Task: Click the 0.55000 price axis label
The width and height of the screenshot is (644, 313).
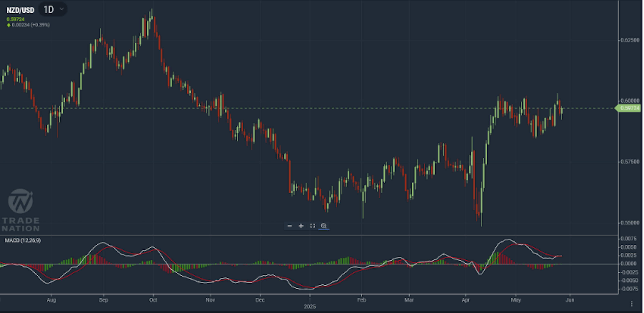Action: coord(630,223)
